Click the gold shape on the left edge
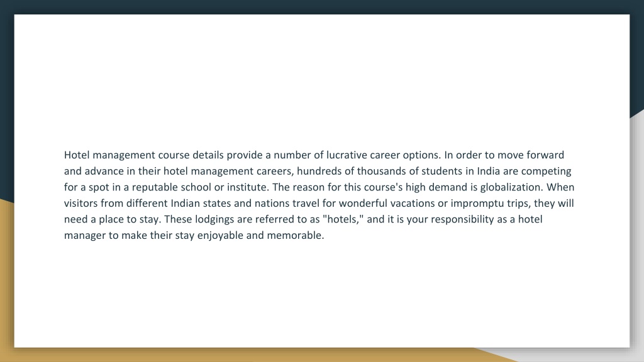Screen dimensions: 644x362 pyautogui.click(x=6, y=279)
